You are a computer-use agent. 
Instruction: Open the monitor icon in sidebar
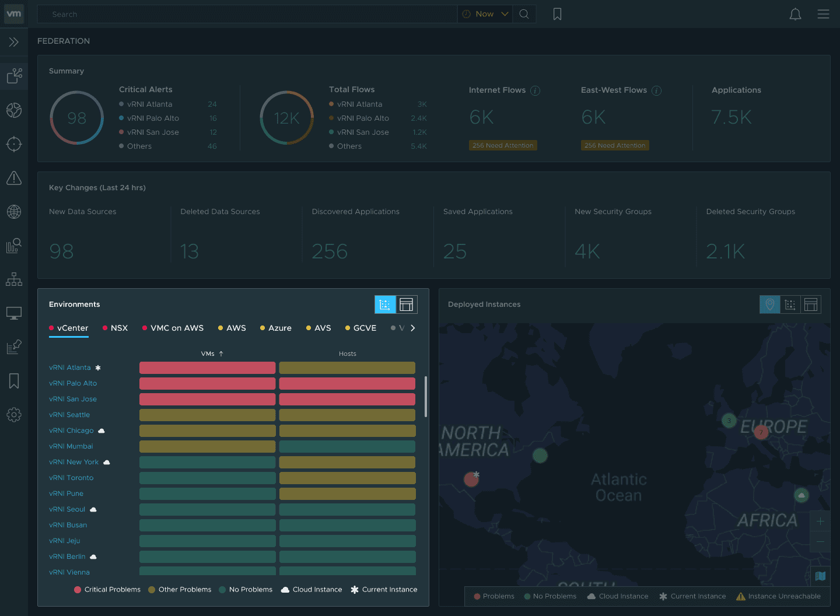[14, 313]
